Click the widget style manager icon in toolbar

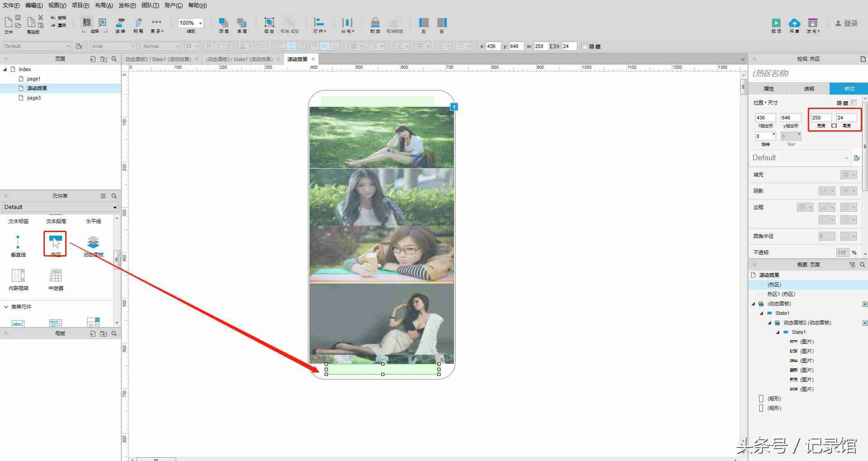(79, 46)
